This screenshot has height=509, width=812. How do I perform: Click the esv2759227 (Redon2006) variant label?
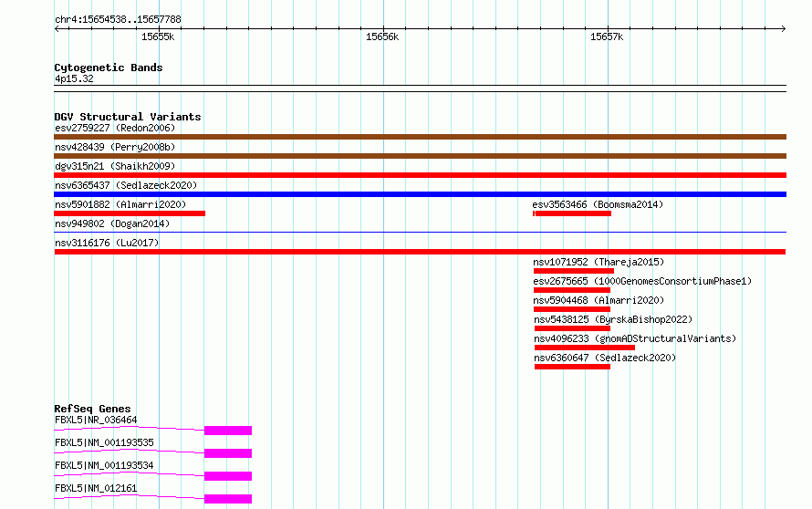click(x=115, y=128)
